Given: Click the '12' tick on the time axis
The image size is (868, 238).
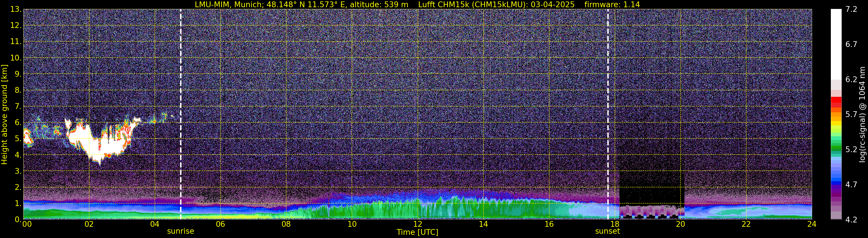Looking at the screenshot, I should [x=417, y=224].
